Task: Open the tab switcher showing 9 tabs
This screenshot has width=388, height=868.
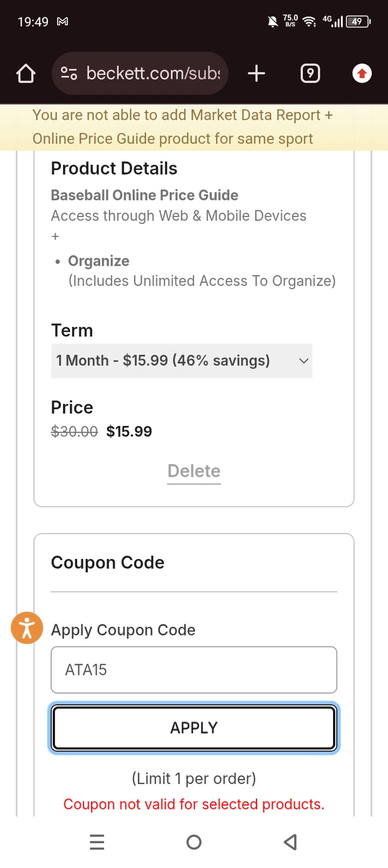Action: (x=310, y=73)
